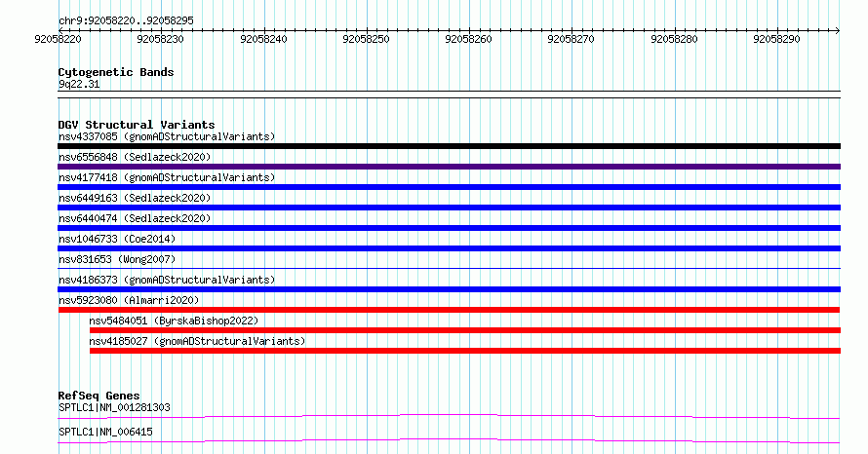Select the 92058270 ruler coordinate
The height and width of the screenshot is (454, 868).
click(x=571, y=39)
